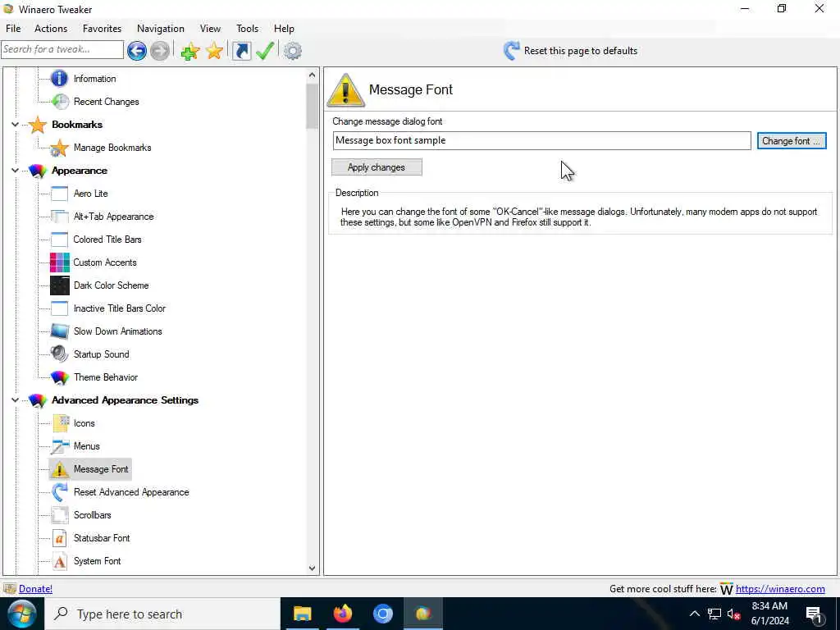
Task: Click the Change font button
Action: click(792, 141)
